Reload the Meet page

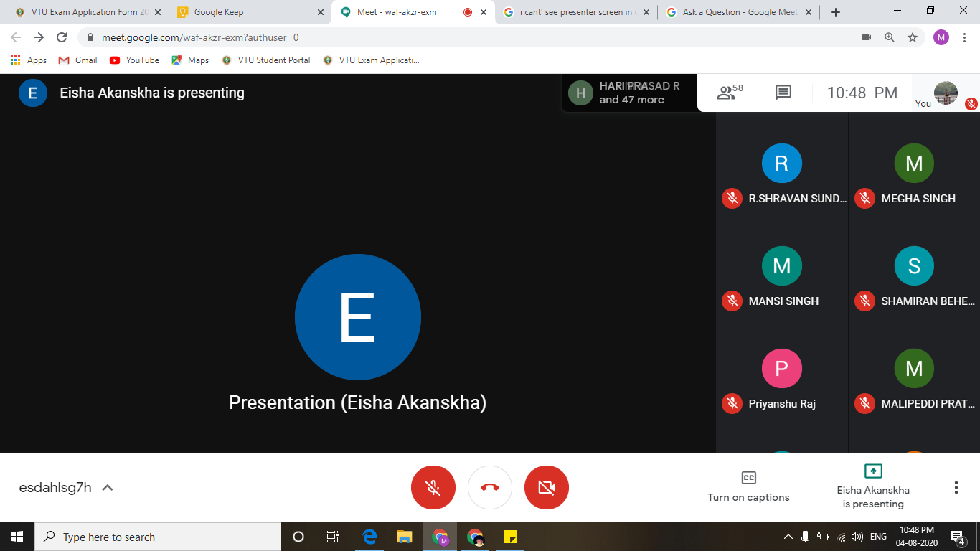(62, 37)
